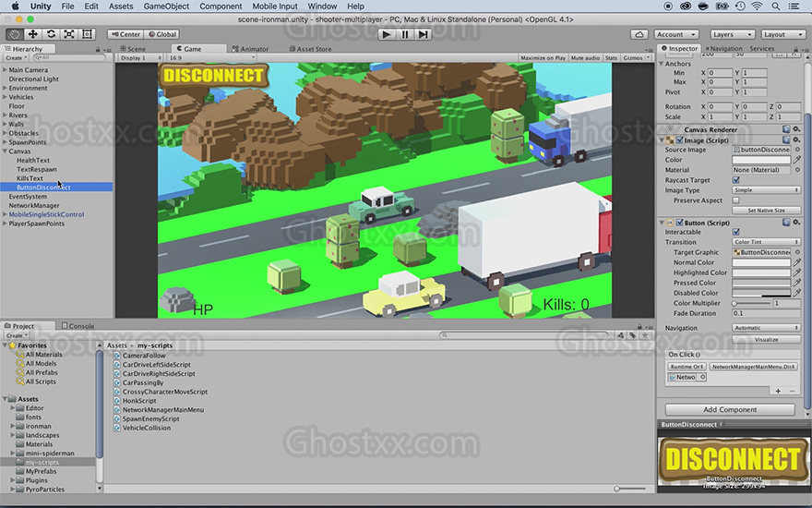
Task: Select the Rect transform tool
Action: (87, 34)
